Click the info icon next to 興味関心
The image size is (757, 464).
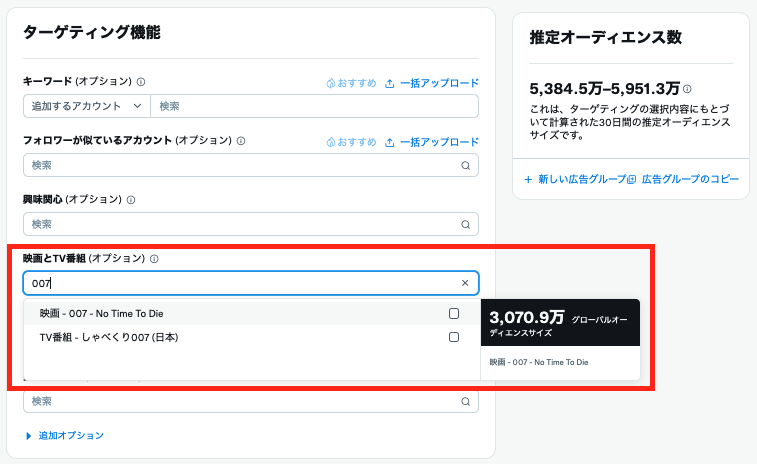click(131, 200)
